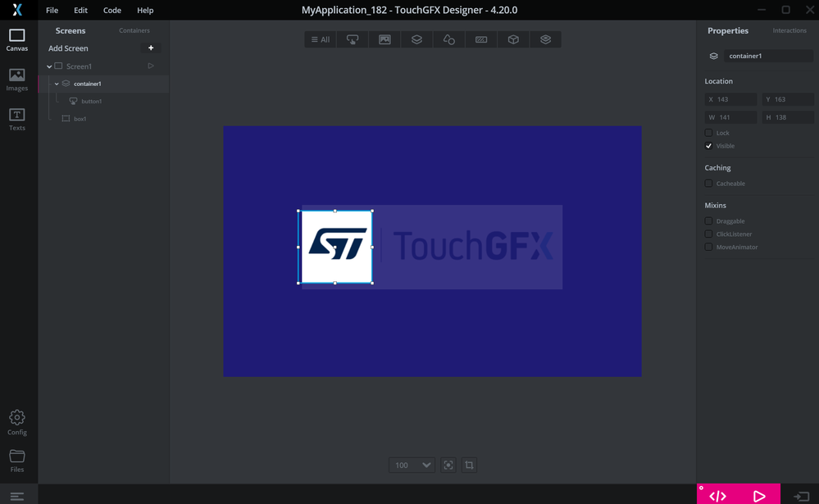Open the Config settings gear
Image resolution: width=819 pixels, height=504 pixels.
point(16,423)
